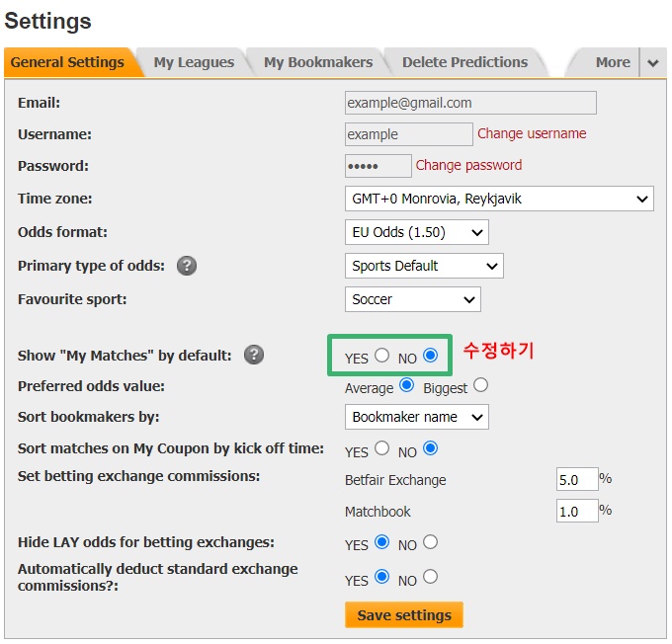Switch to the My Leagues tab
This screenshot has width=672, height=644.
pos(194,62)
